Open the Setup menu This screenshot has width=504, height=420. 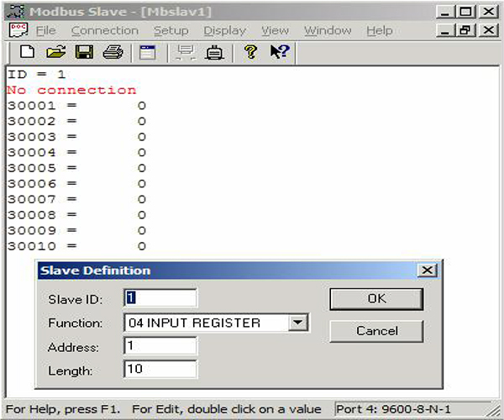[171, 30]
